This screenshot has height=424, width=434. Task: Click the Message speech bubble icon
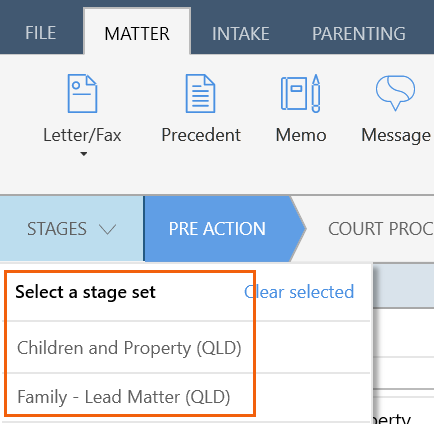[395, 93]
